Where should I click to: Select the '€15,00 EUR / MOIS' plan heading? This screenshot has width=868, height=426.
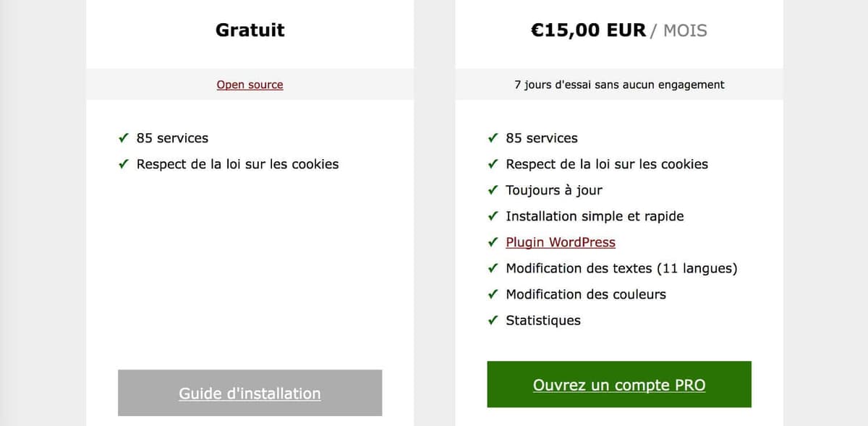click(x=619, y=30)
